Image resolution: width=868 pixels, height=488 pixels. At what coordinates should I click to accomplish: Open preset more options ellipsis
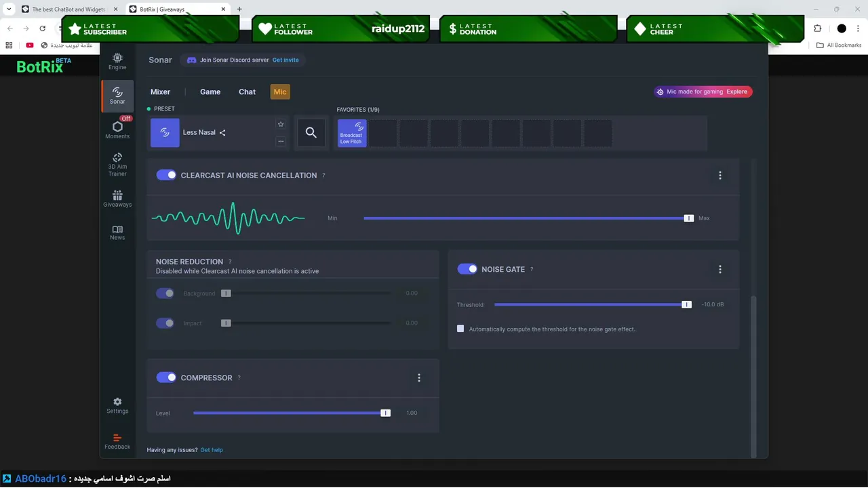(x=281, y=142)
